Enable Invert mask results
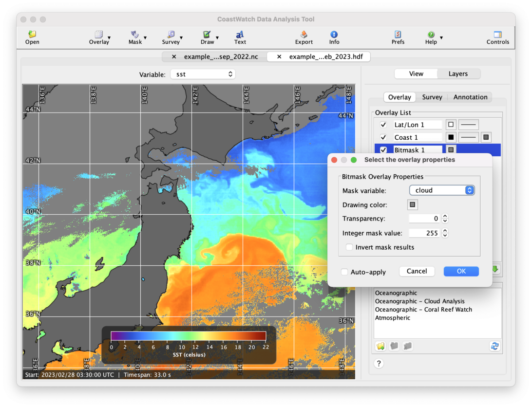 (349, 247)
